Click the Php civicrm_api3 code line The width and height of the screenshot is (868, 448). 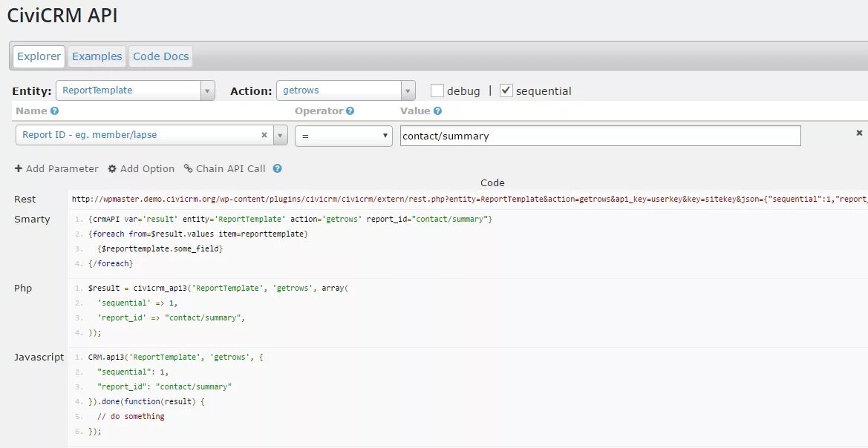coord(218,288)
